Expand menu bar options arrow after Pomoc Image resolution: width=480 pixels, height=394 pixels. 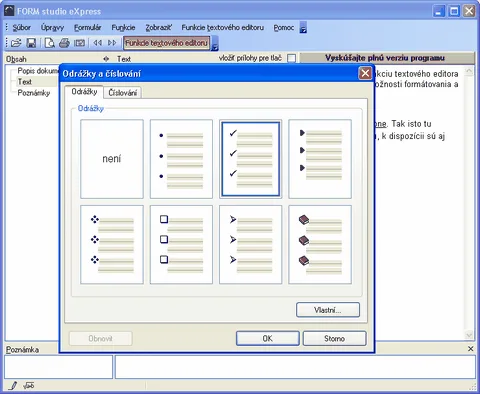[x=303, y=28]
